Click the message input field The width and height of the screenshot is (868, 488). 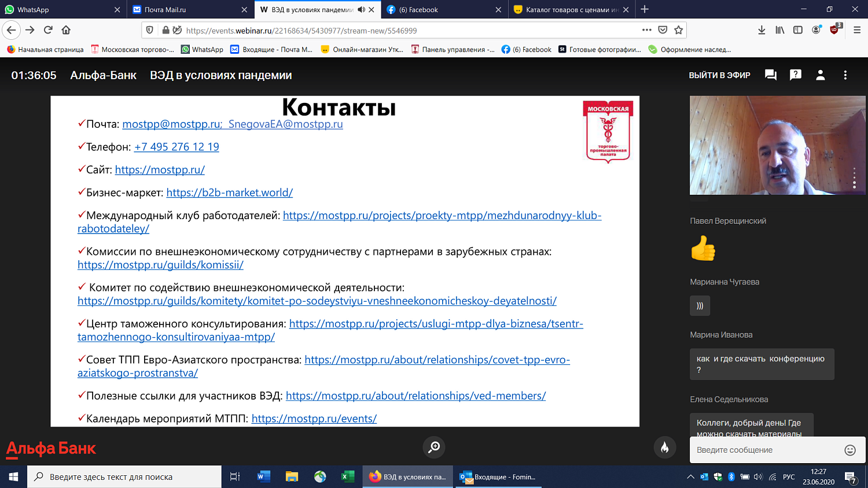(766, 450)
